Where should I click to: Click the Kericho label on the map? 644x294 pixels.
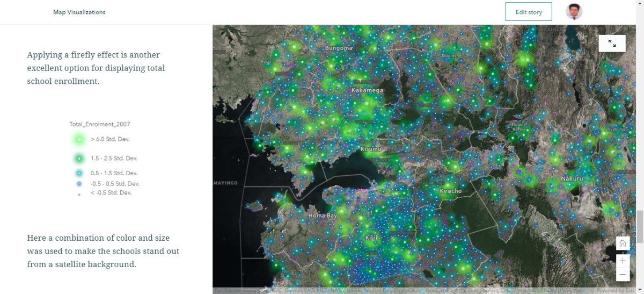(x=451, y=191)
